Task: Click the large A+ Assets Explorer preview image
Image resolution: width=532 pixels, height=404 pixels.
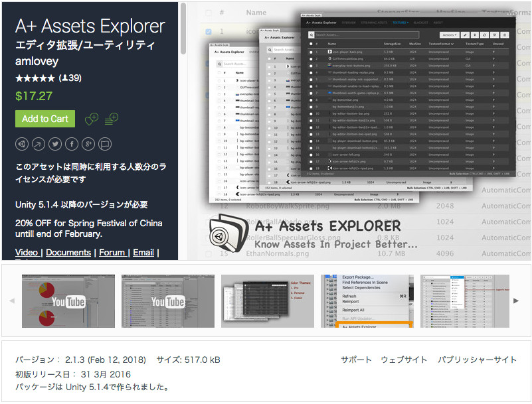Action: 359,131
